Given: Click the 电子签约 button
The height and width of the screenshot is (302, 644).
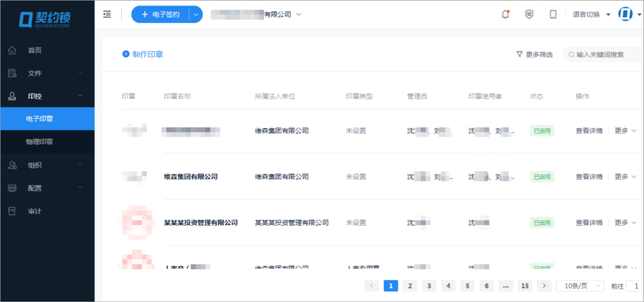Looking at the screenshot, I should click(160, 14).
